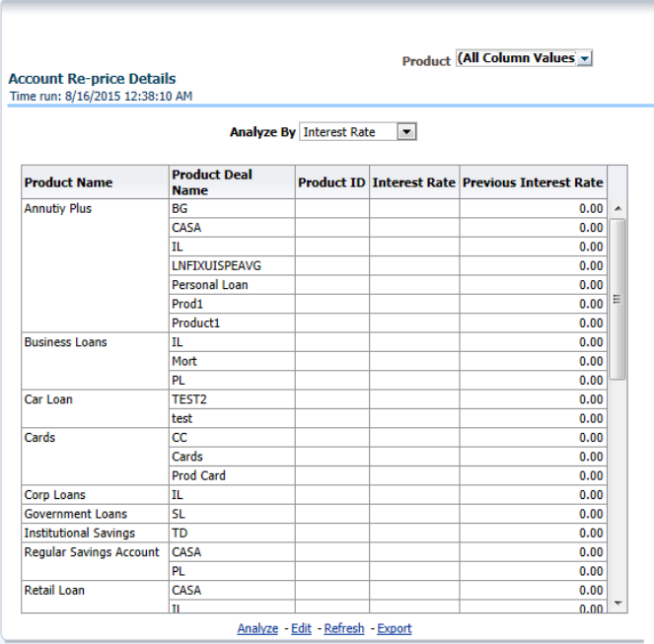The height and width of the screenshot is (644, 654).
Task: Click the Export link
Action: pos(395,628)
